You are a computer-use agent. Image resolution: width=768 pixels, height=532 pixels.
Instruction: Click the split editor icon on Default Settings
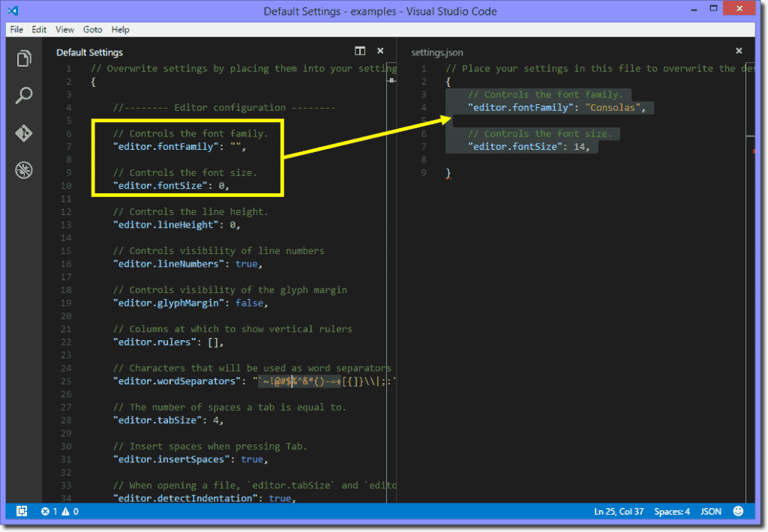pos(360,51)
